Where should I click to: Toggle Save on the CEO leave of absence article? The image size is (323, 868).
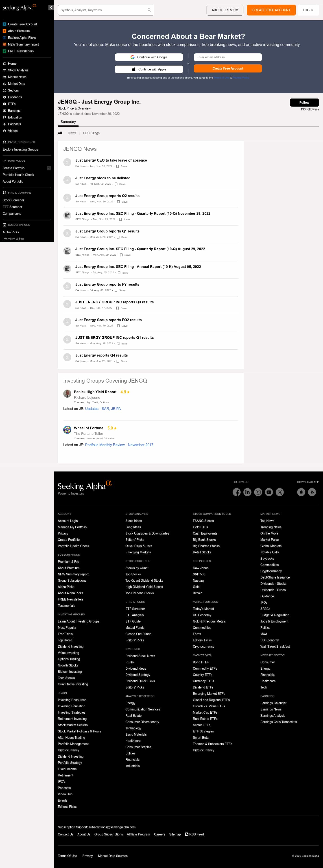[x=118, y=166]
